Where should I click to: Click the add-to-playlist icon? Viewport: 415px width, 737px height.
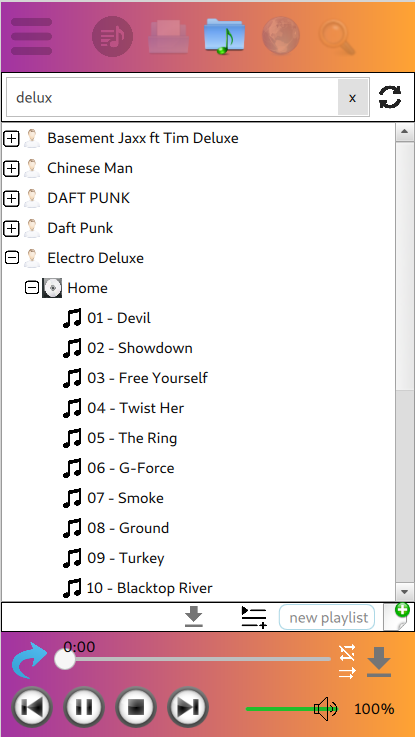[x=254, y=617]
